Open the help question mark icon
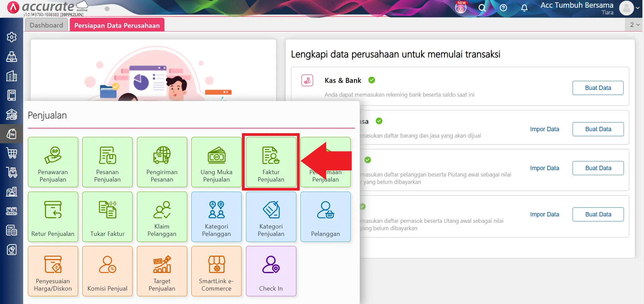This screenshot has height=304, width=644. click(x=503, y=8)
